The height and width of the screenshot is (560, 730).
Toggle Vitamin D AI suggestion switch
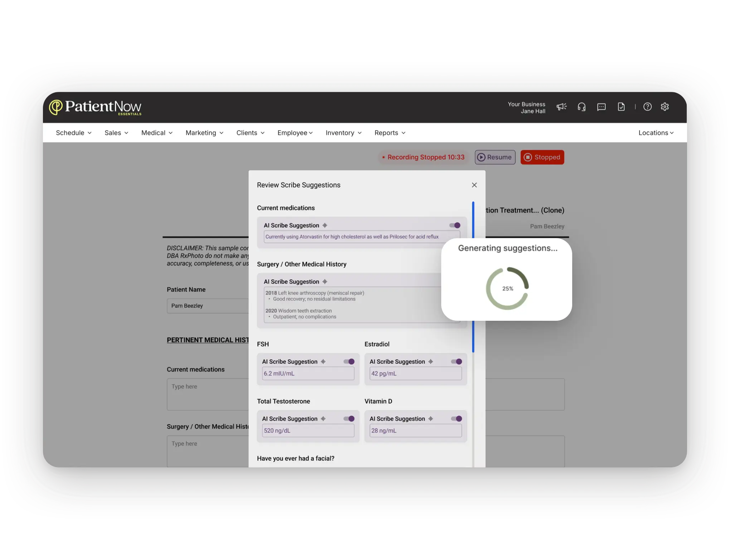tap(457, 419)
